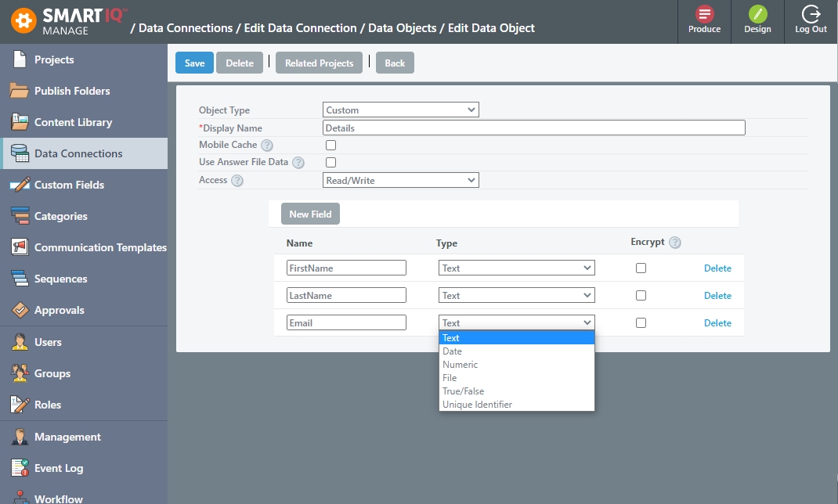Open the Type dropdown for LastName
The width and height of the screenshot is (838, 504).
(516, 296)
